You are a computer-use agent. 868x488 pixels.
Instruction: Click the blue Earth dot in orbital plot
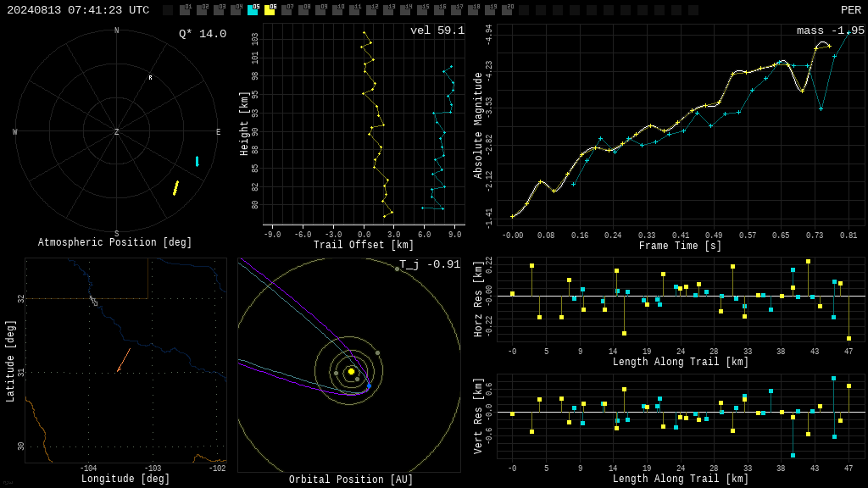click(369, 385)
